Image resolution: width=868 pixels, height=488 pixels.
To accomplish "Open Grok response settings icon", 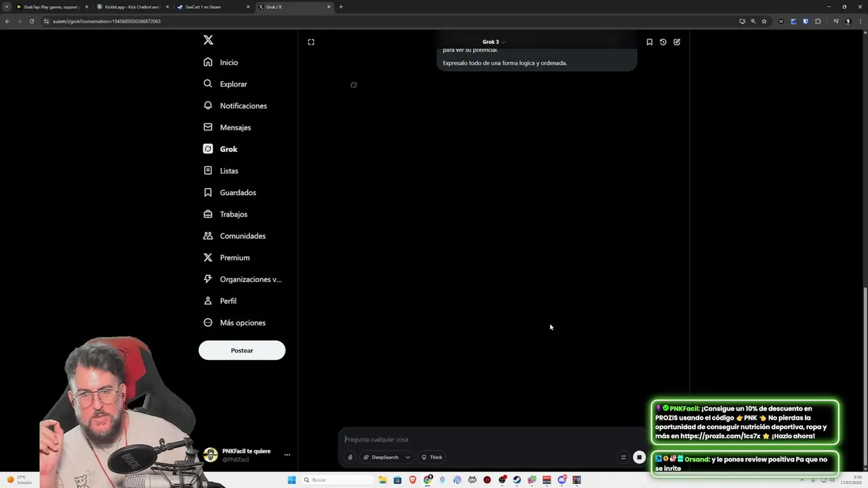I will [623, 457].
